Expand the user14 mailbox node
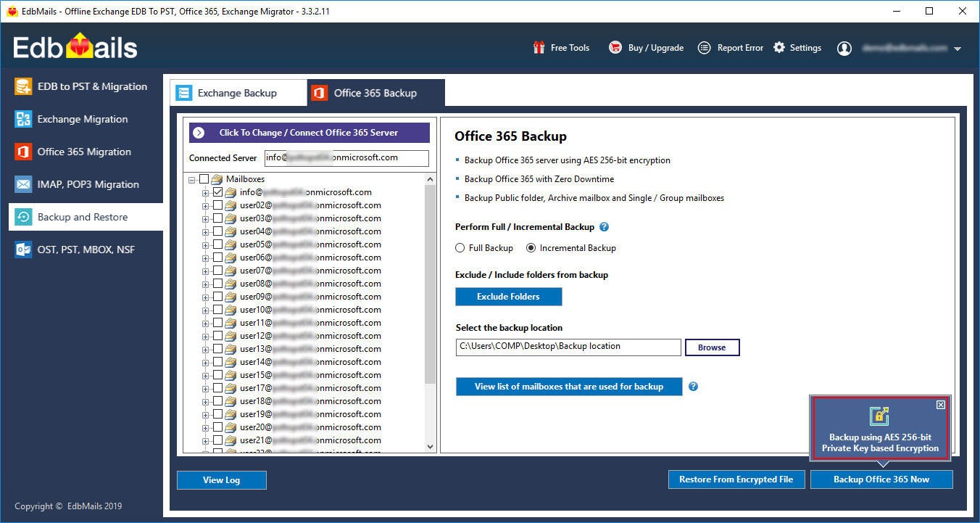 [206, 362]
